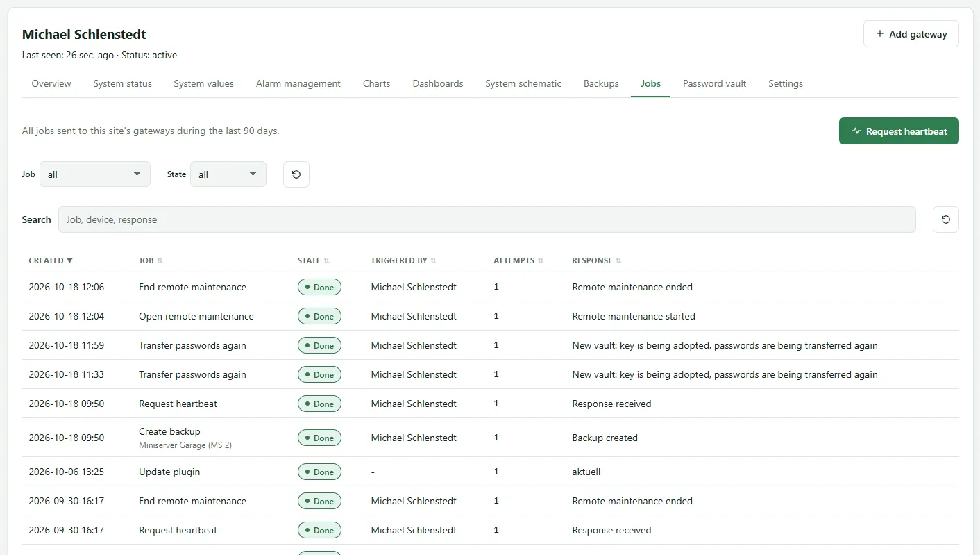Viewport: 980px width, 555px height.
Task: Select the 2026-10-18 12:06 created timestamp
Action: point(67,287)
